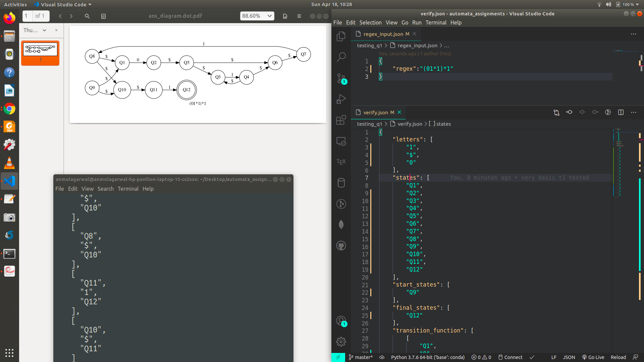Click the master branch indicator
Viewport: 644px width, 362px height.
point(361,357)
